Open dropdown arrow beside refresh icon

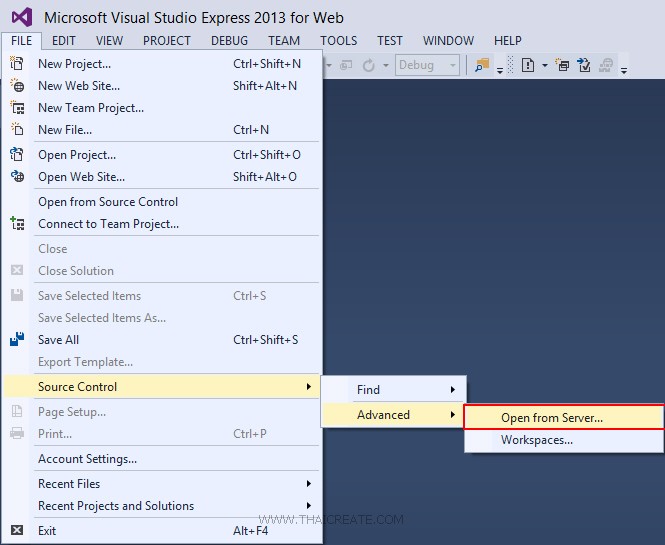pyautogui.click(x=386, y=65)
